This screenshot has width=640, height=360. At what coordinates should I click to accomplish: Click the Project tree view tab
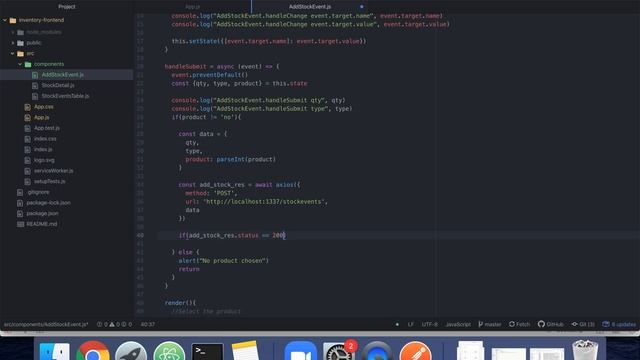click(x=67, y=7)
